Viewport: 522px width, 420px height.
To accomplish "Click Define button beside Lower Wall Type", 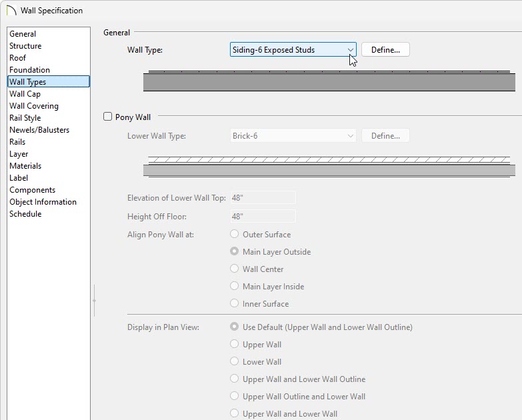I will [385, 136].
